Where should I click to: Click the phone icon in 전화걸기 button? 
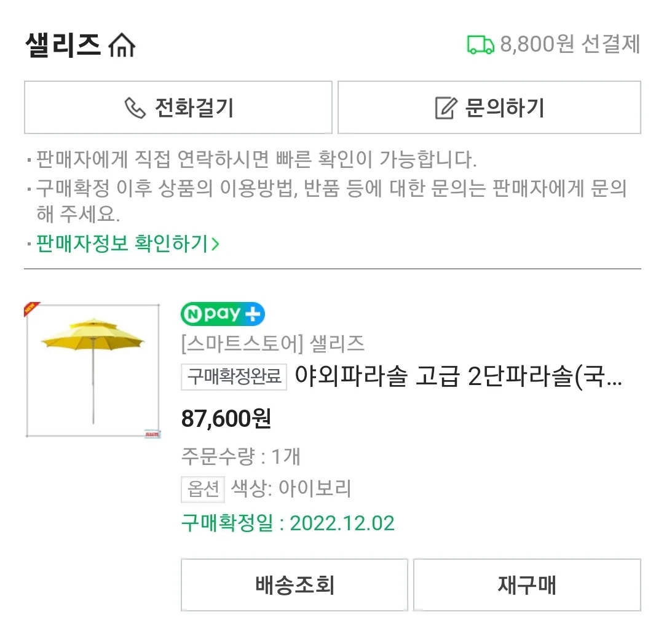135,106
